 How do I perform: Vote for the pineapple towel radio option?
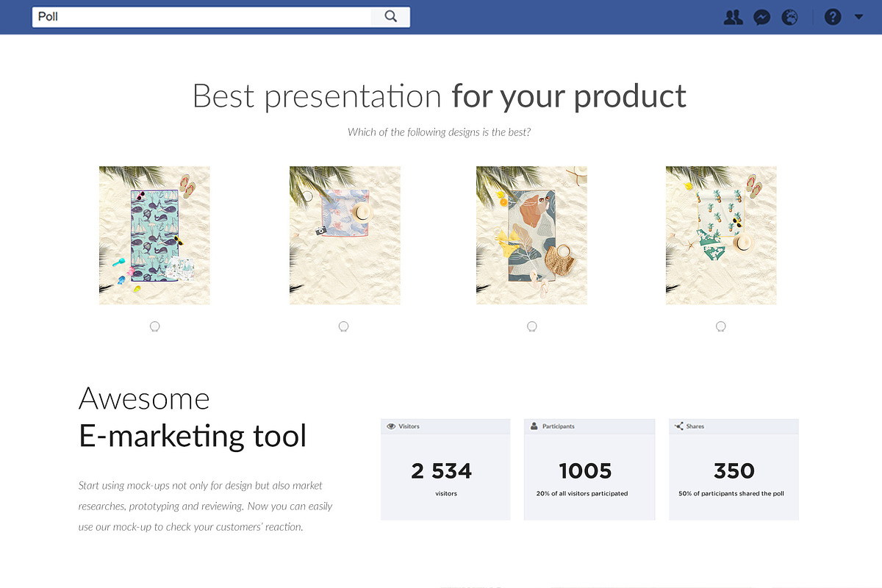coord(721,326)
